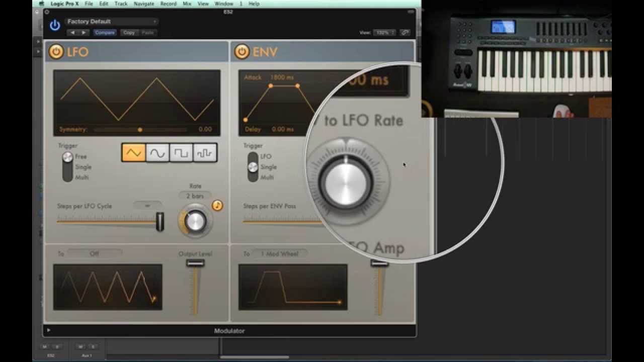Click the envelope start point handle

(245, 120)
